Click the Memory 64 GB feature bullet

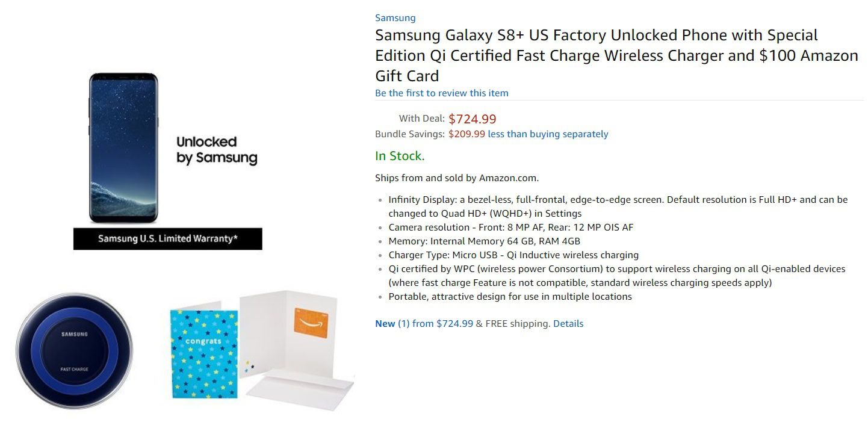tap(484, 241)
